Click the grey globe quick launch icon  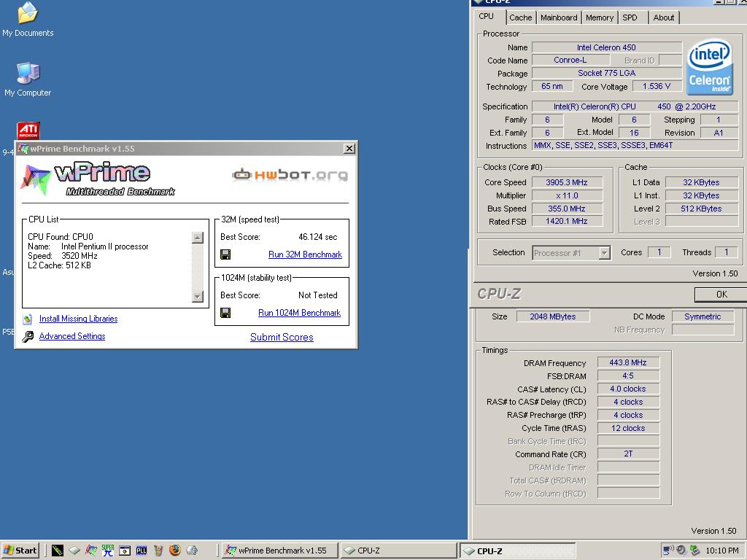(192, 551)
